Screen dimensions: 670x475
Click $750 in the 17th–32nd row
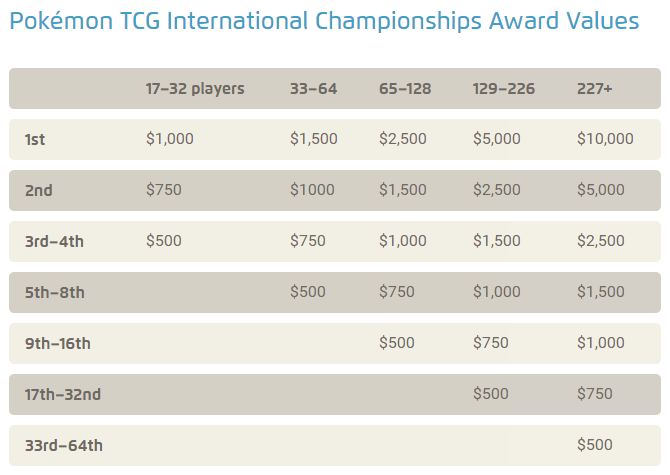coord(595,393)
